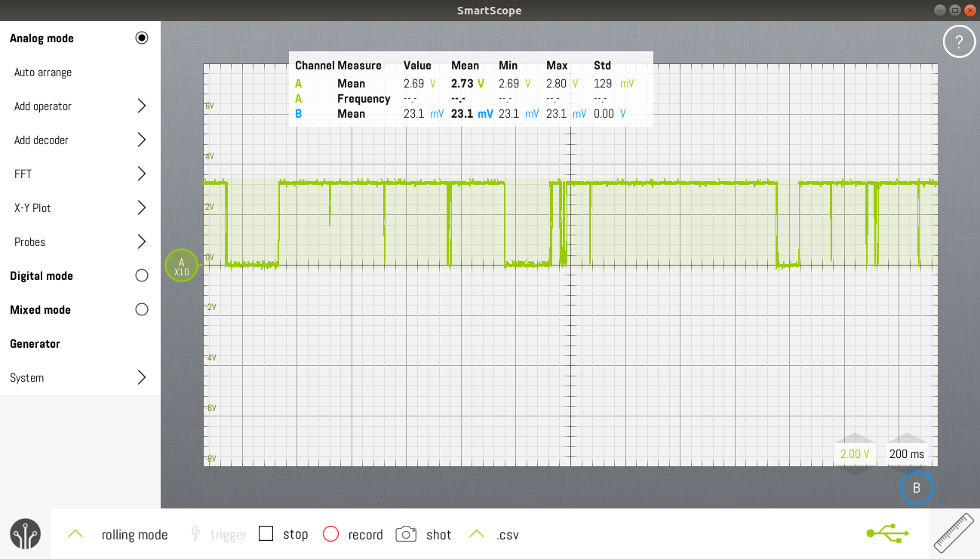Select the Analog mode radio button
The width and height of the screenshot is (980, 559).
point(142,38)
